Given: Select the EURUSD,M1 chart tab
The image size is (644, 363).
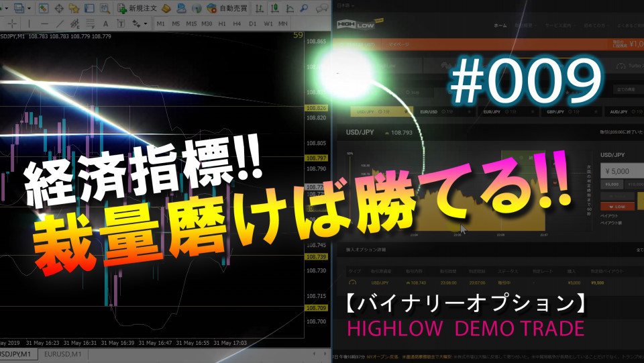Looking at the screenshot, I should [62, 354].
